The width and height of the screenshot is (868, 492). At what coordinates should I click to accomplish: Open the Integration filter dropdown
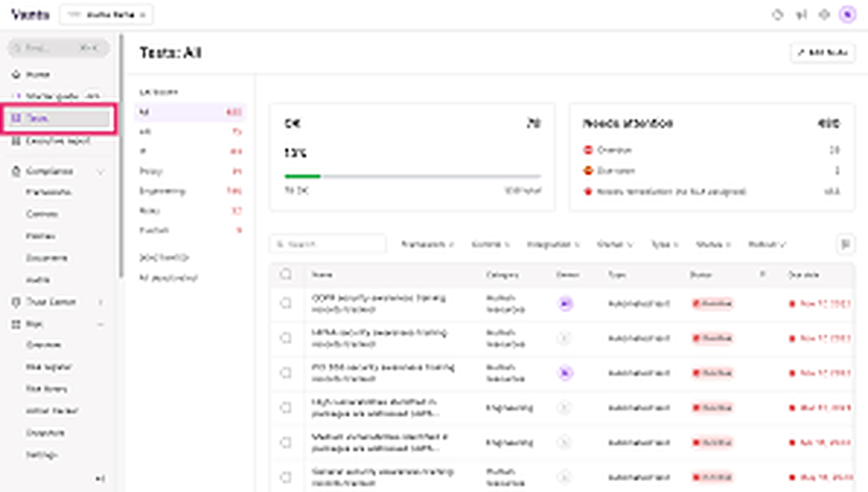(553, 245)
